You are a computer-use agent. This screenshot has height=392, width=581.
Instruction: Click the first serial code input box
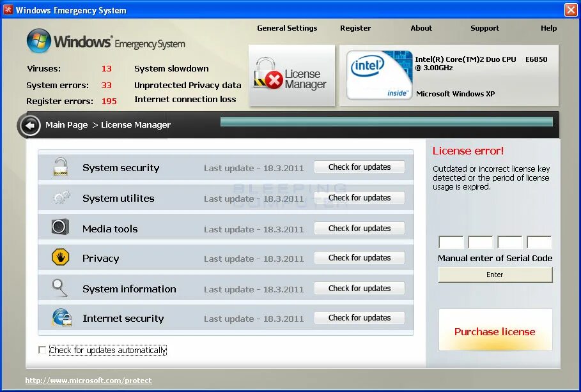tap(451, 242)
